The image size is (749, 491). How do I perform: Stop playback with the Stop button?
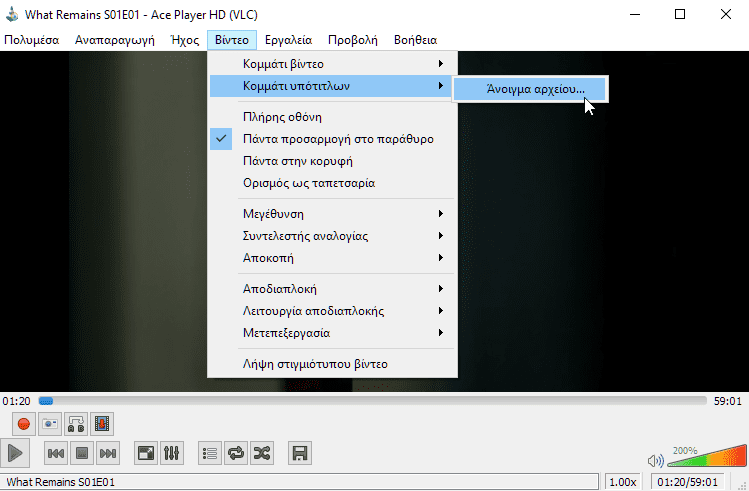[82, 453]
